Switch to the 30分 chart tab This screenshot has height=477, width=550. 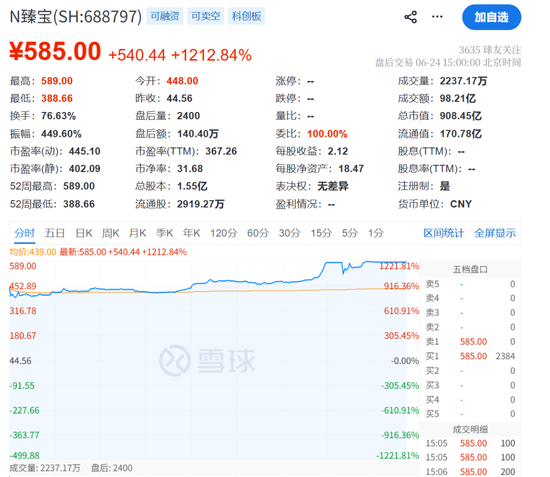click(x=289, y=233)
